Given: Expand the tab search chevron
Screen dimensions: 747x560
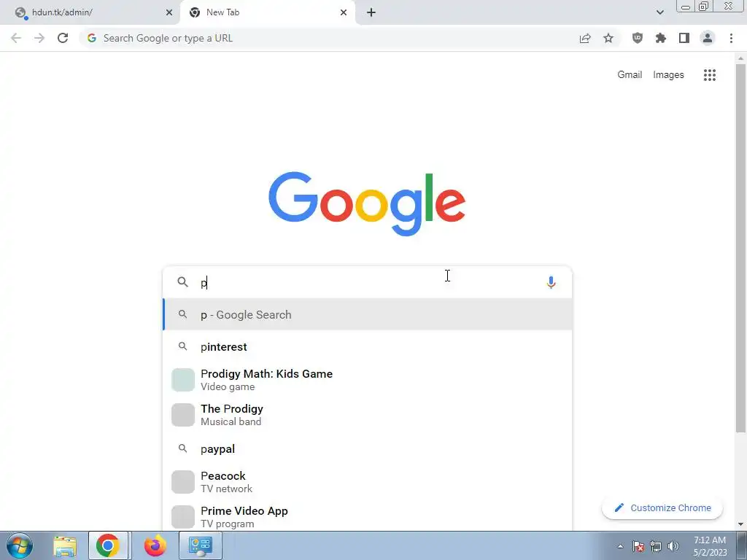Looking at the screenshot, I should click(659, 12).
